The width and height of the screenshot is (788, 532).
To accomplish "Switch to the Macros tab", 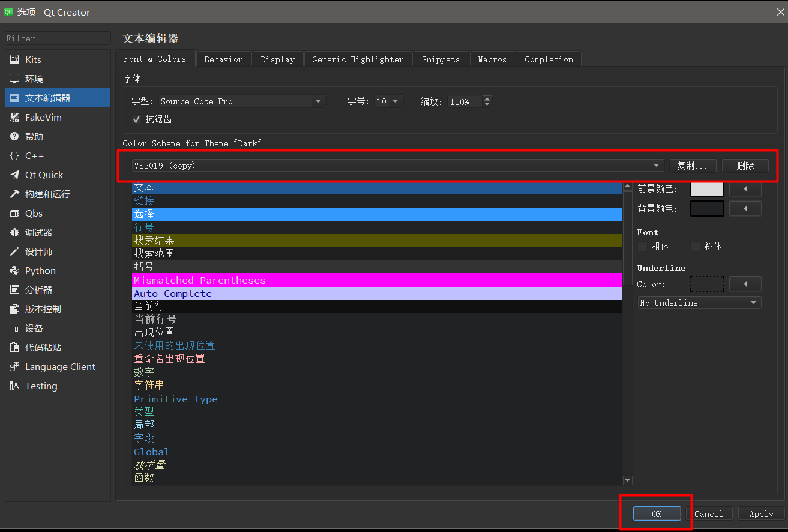I will (x=492, y=59).
